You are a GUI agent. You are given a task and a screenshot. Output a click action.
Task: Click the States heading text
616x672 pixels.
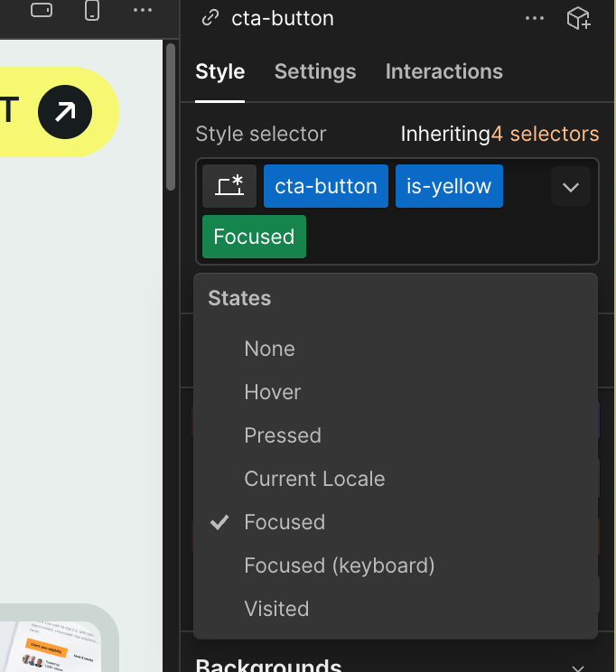click(239, 298)
